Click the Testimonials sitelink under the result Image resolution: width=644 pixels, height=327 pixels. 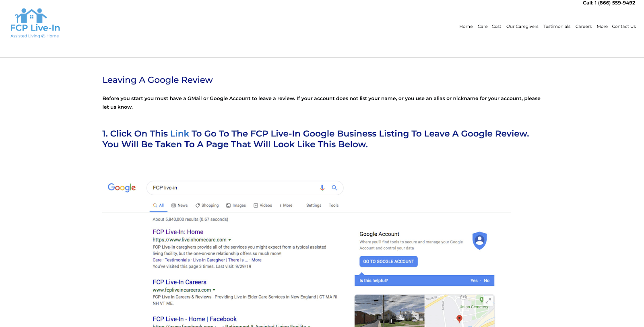pyautogui.click(x=177, y=260)
